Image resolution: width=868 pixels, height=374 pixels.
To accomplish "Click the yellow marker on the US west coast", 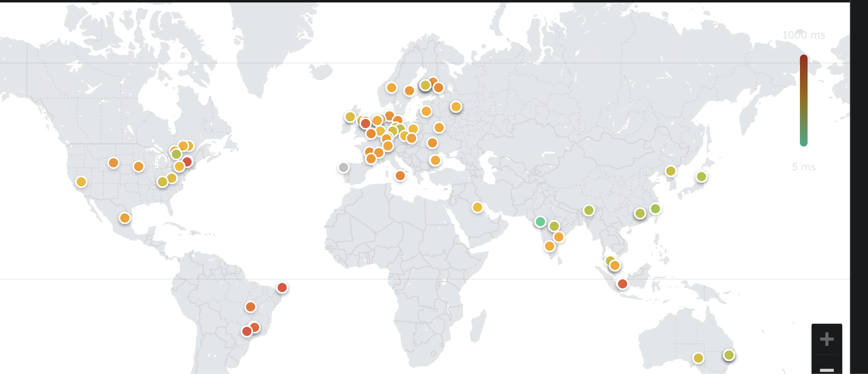I will 81,182.
